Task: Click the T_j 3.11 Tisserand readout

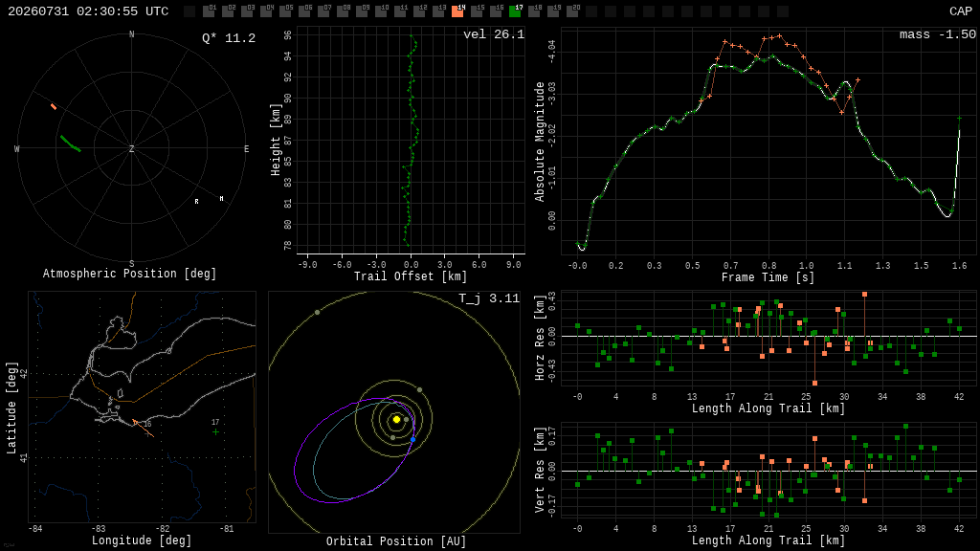Action: coord(489,298)
